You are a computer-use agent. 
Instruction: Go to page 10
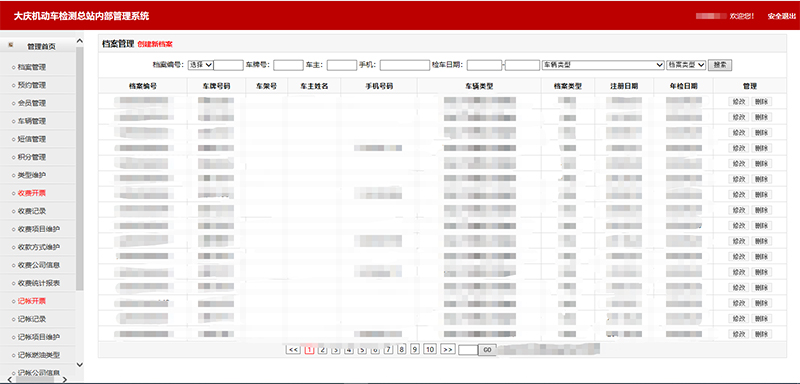(430, 349)
